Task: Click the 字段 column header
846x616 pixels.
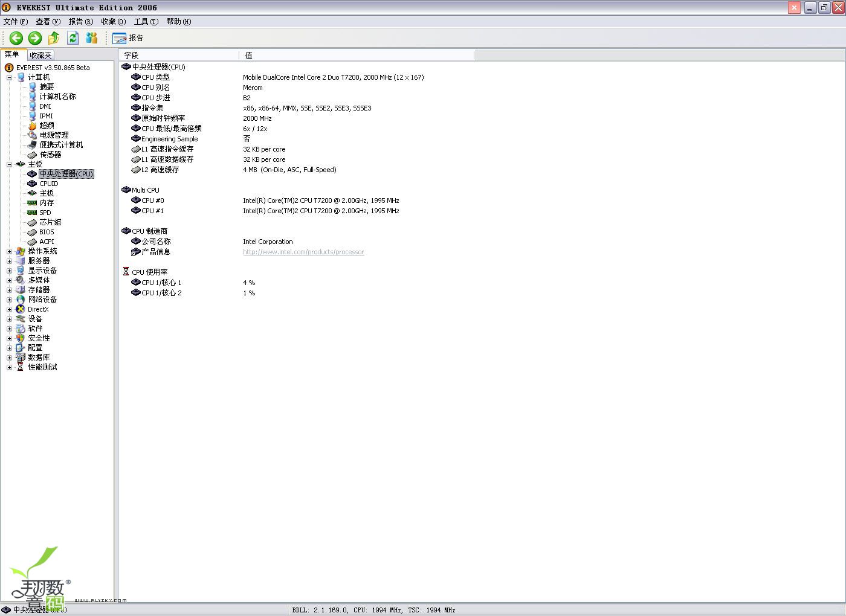Action: click(179, 55)
